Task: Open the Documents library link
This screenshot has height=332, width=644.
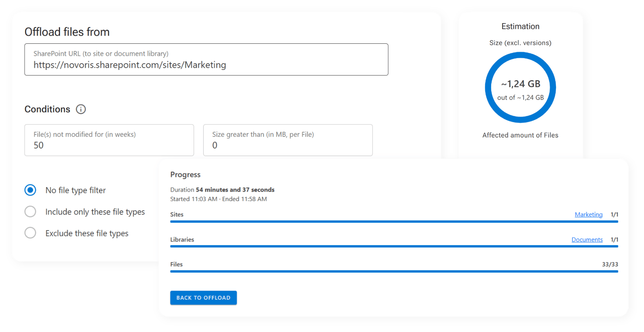Action: coord(587,240)
